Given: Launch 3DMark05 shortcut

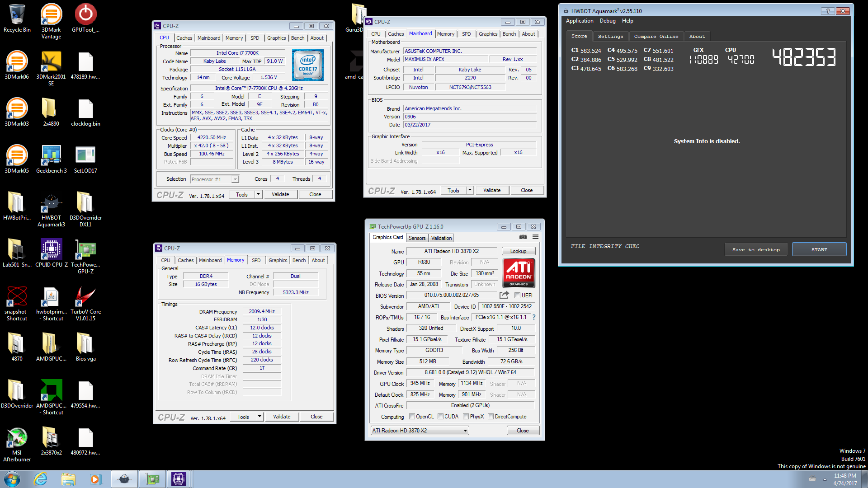Looking at the screenshot, I should click(x=17, y=159).
